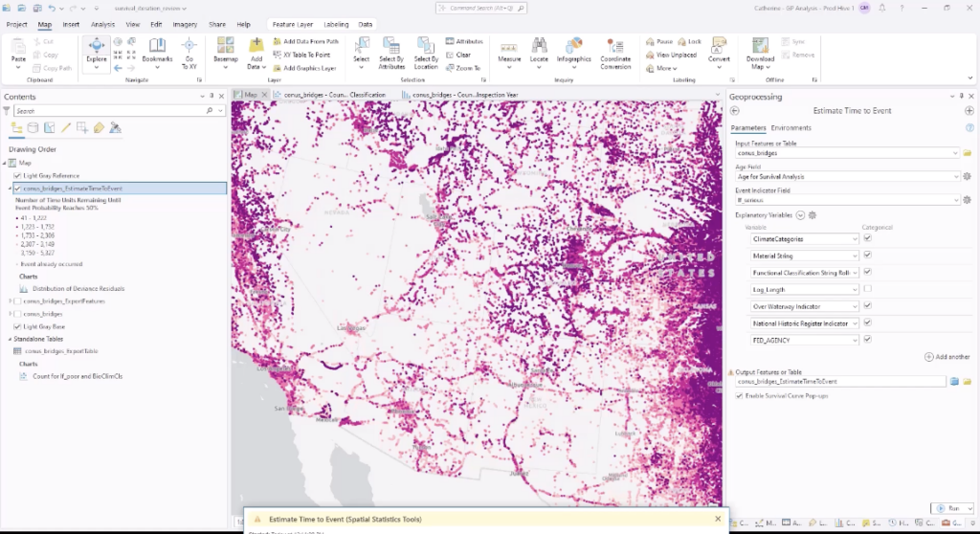Click the Download Map icon
980x534 pixels.
(760, 46)
